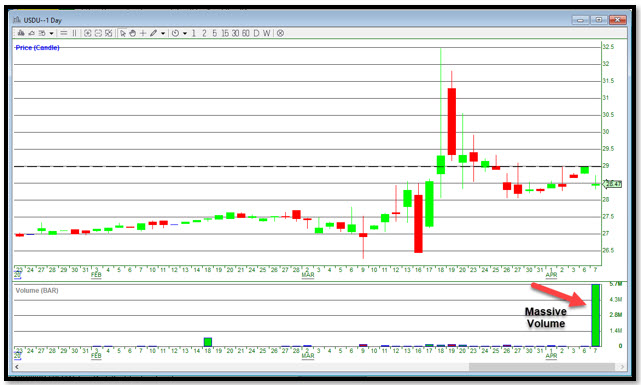This screenshot has height=385, width=641.
Task: Click horizontal scrollbar right arrow
Action: (x=623, y=367)
